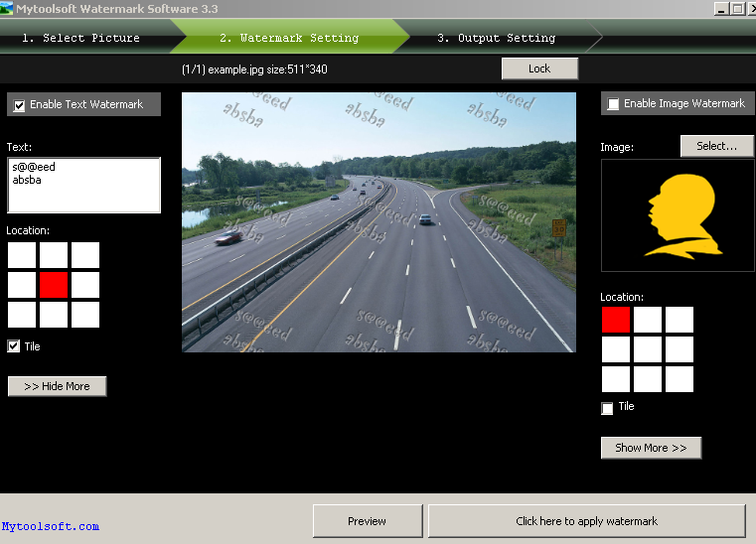756x544 pixels.
Task: Click into the watermark Text input box
Action: point(83,186)
